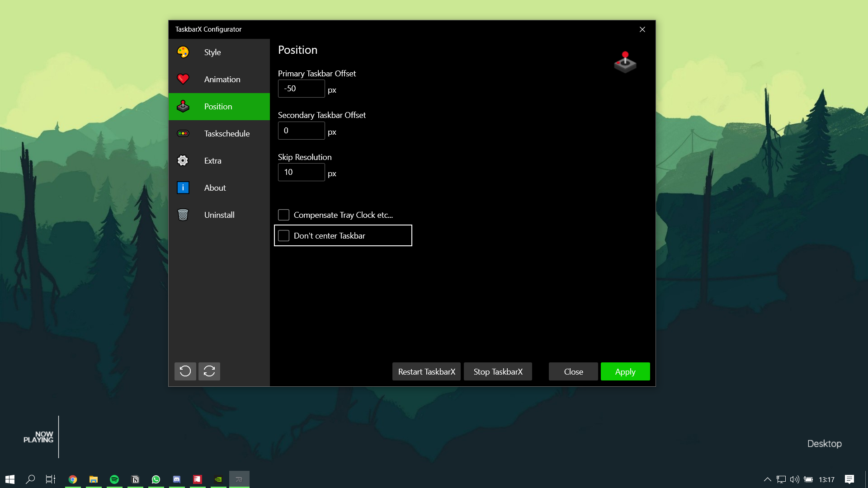
Task: Expand hidden icons in the system tray
Action: point(768,480)
